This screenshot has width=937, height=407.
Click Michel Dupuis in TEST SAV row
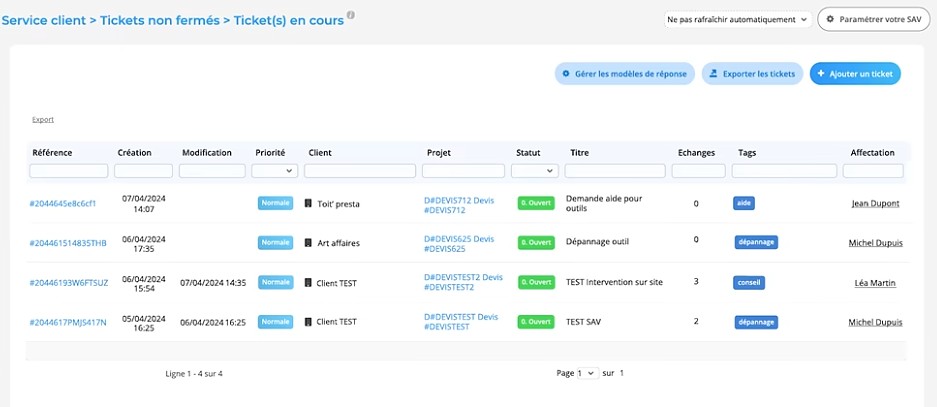875,322
